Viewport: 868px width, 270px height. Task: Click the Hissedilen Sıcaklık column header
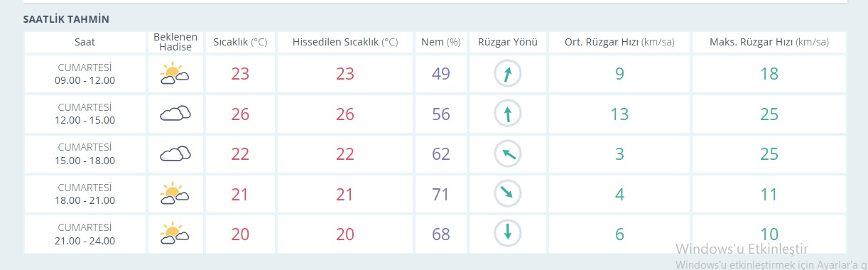pos(345,42)
